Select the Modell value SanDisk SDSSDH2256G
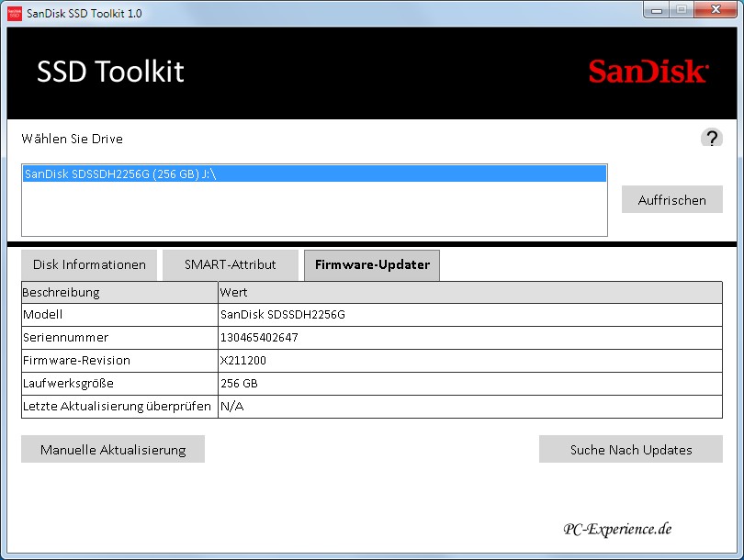Viewport: 744px width, 560px height. 283,314
